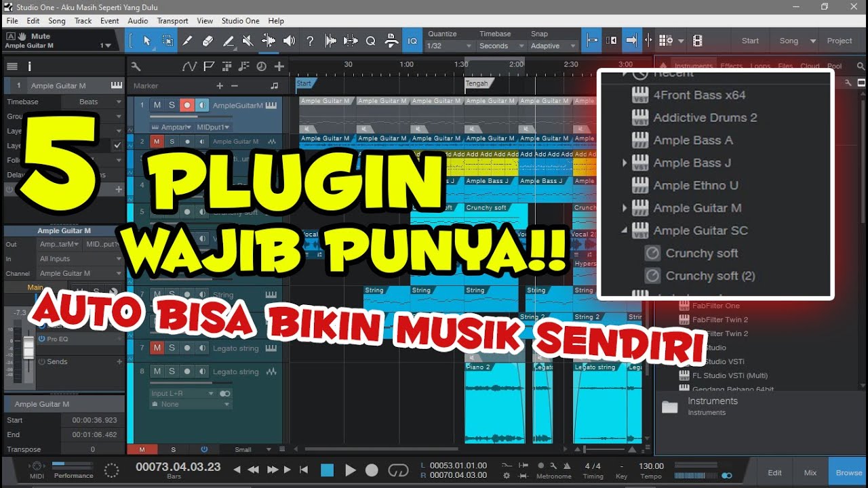Toggle IQ quantize panel button
868x488 pixels.
coord(412,41)
